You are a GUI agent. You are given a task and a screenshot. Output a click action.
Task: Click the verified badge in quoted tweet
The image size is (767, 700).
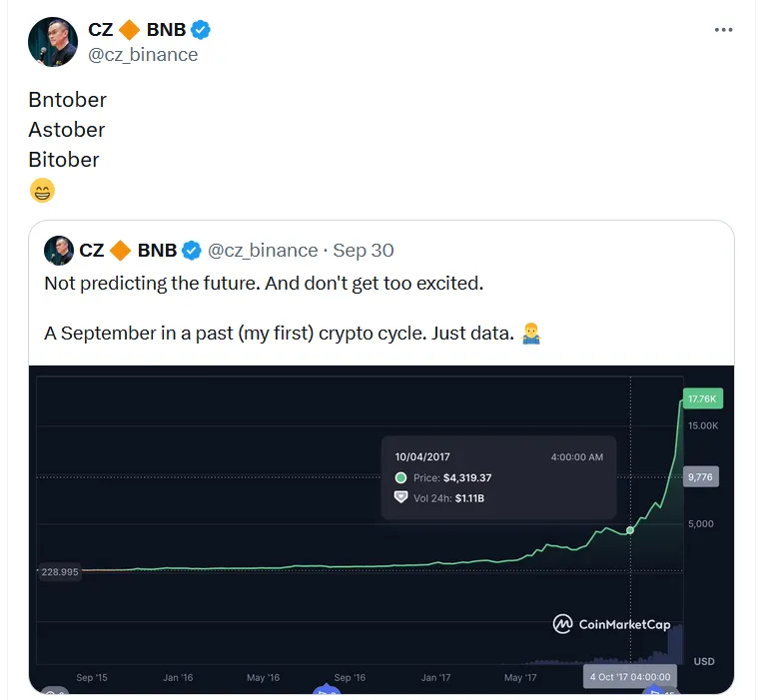pos(192,250)
